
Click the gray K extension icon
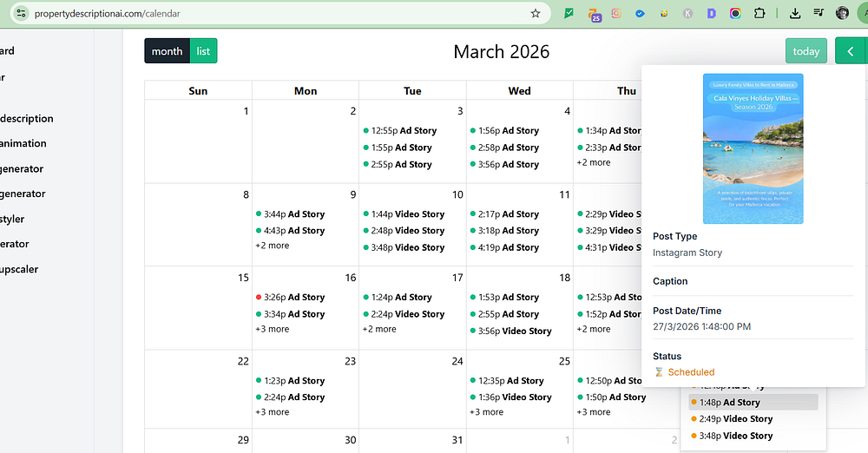click(x=687, y=13)
